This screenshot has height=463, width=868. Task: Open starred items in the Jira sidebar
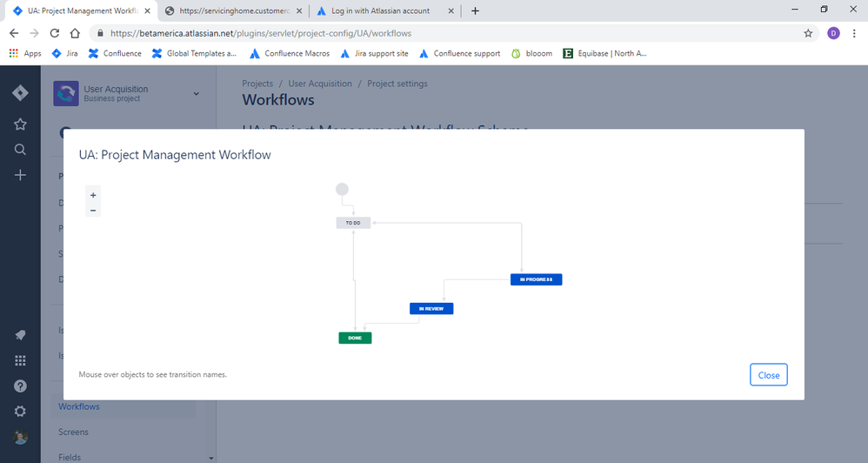(x=20, y=124)
